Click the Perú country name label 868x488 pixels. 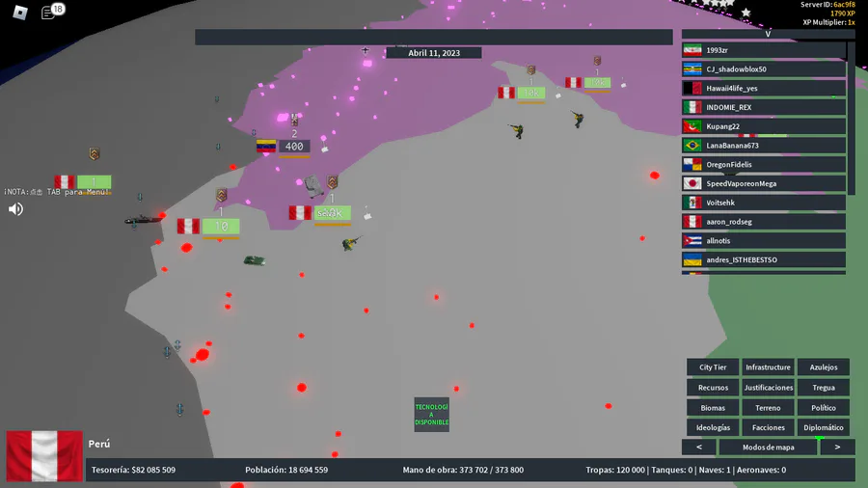(x=99, y=444)
